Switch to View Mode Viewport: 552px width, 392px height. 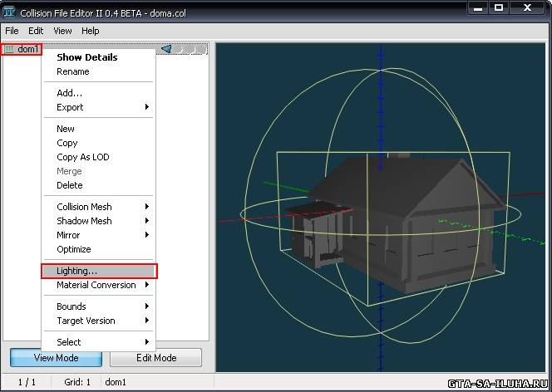[x=56, y=358]
